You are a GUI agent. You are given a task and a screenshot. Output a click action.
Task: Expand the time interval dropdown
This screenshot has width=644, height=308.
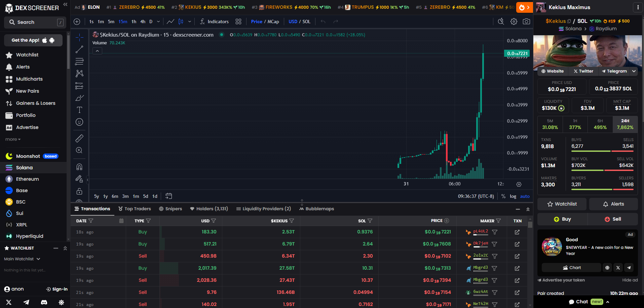(x=158, y=21)
